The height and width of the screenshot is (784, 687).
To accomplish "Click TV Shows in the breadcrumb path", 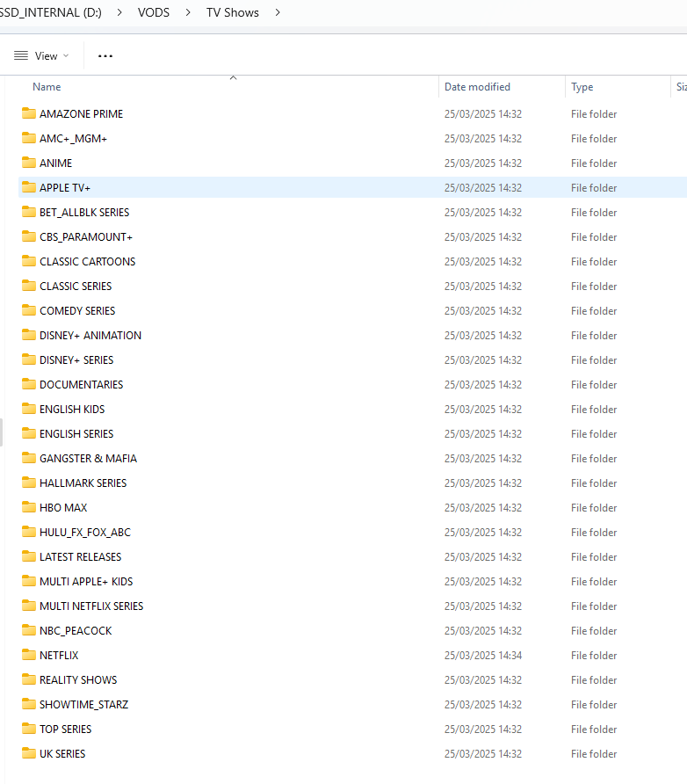I will pyautogui.click(x=232, y=12).
